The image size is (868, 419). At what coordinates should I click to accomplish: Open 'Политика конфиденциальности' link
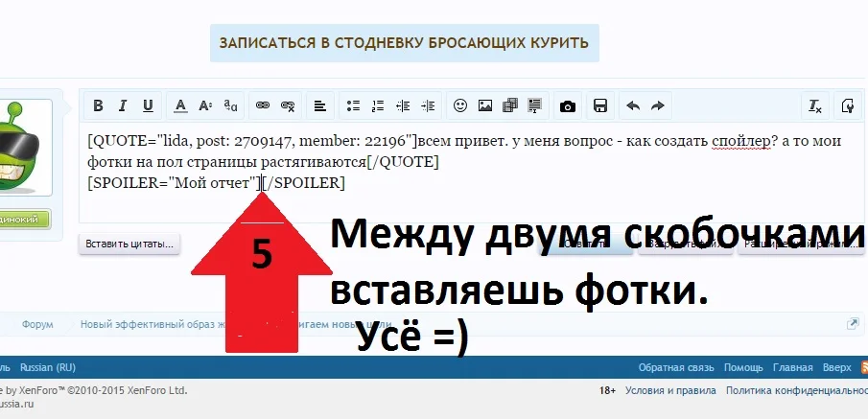click(x=797, y=391)
